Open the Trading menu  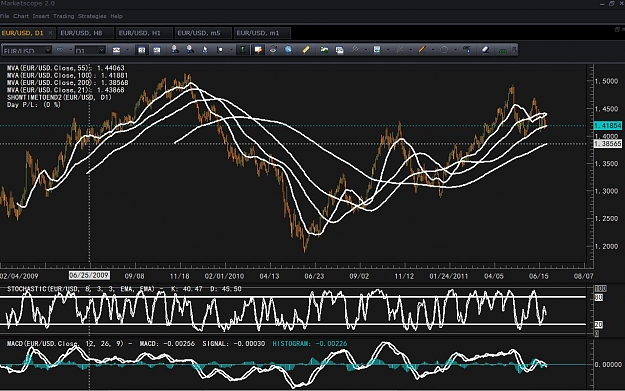63,16
